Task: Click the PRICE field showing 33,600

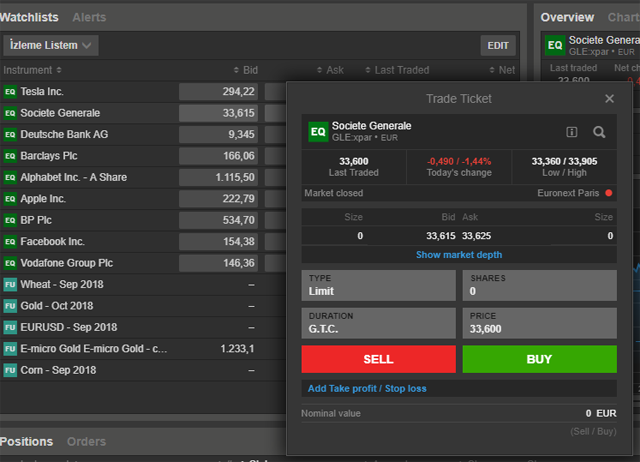Action: [x=539, y=323]
